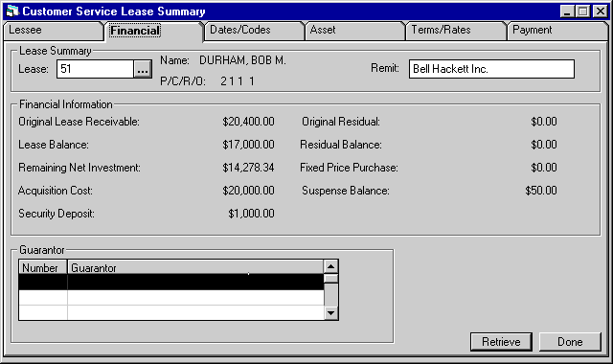
Task: Close the Customer Service Lease Summary window
Action: tap(601, 11)
